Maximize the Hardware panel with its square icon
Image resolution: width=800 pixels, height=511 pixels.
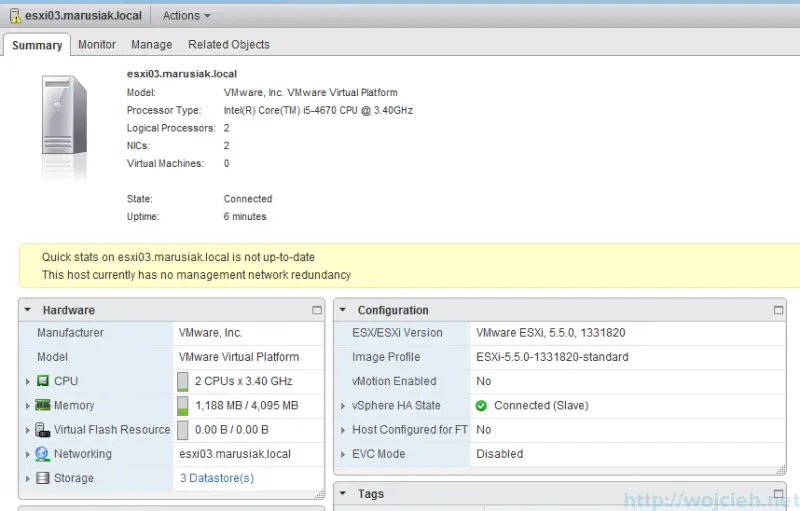point(317,310)
